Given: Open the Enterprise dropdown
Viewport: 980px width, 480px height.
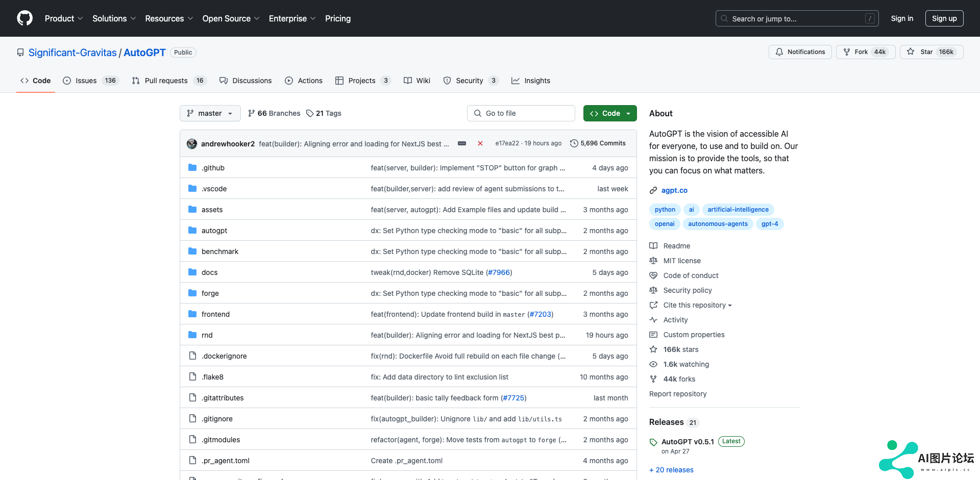Looking at the screenshot, I should [292, 18].
